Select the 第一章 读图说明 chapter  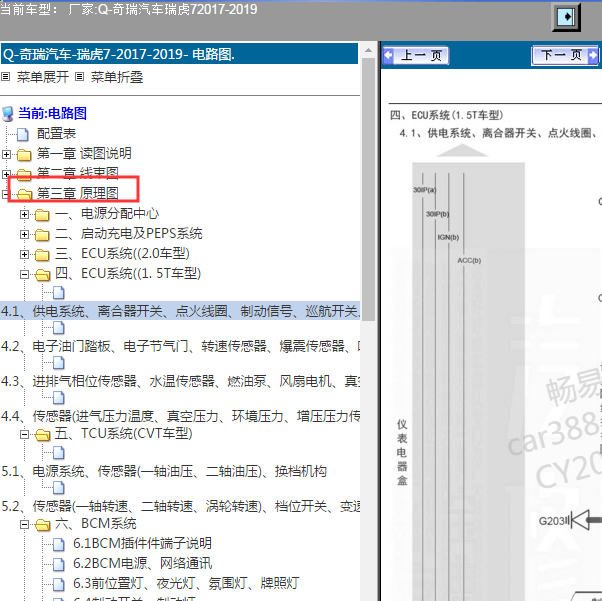[x=84, y=153]
